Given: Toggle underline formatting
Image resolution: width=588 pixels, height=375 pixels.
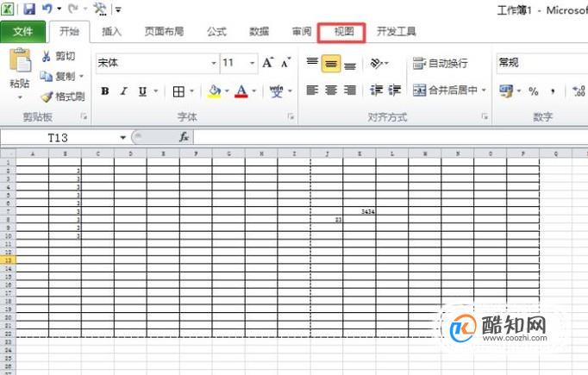Looking at the screenshot, I should (142, 91).
